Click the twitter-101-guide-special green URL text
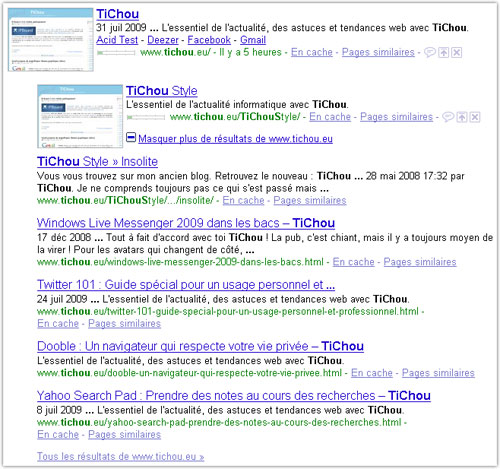This screenshot has height=469, width=500. click(x=228, y=311)
